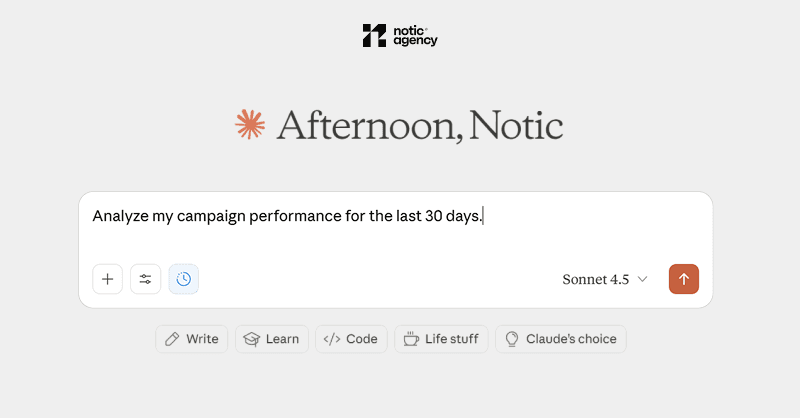The width and height of the screenshot is (800, 418).
Task: Click the lightbulb icon on Claude's choice
Action: point(512,339)
